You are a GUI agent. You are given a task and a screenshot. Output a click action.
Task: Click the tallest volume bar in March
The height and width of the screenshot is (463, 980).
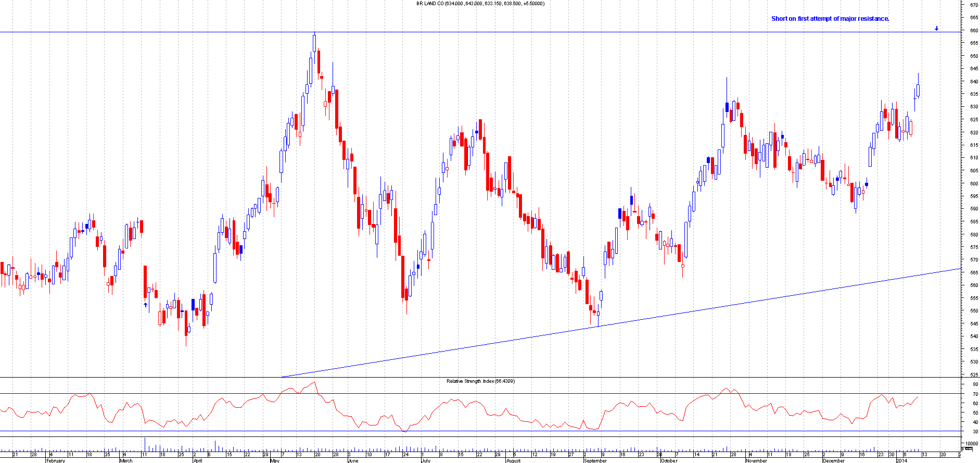pos(145,444)
